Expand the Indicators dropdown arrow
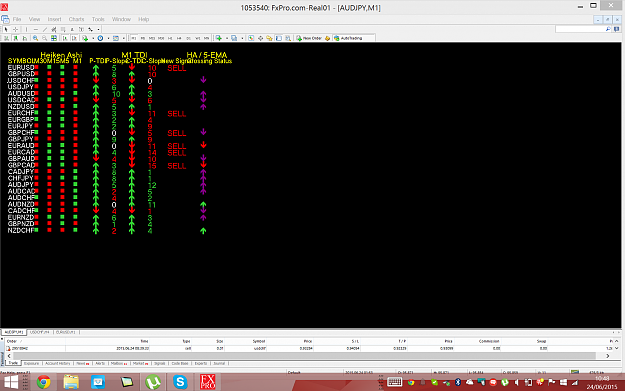Image resolution: width=625 pixels, height=391 pixels. click(x=93, y=38)
